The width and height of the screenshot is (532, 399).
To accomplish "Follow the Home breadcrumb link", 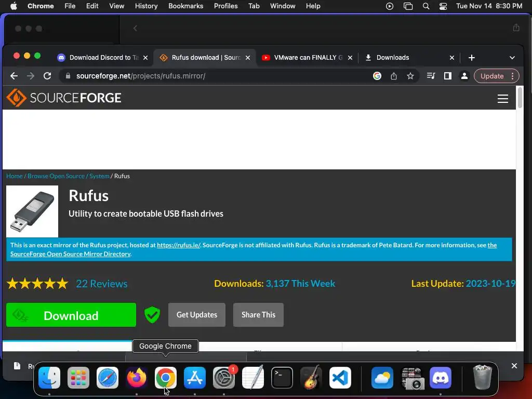I will tap(14, 176).
